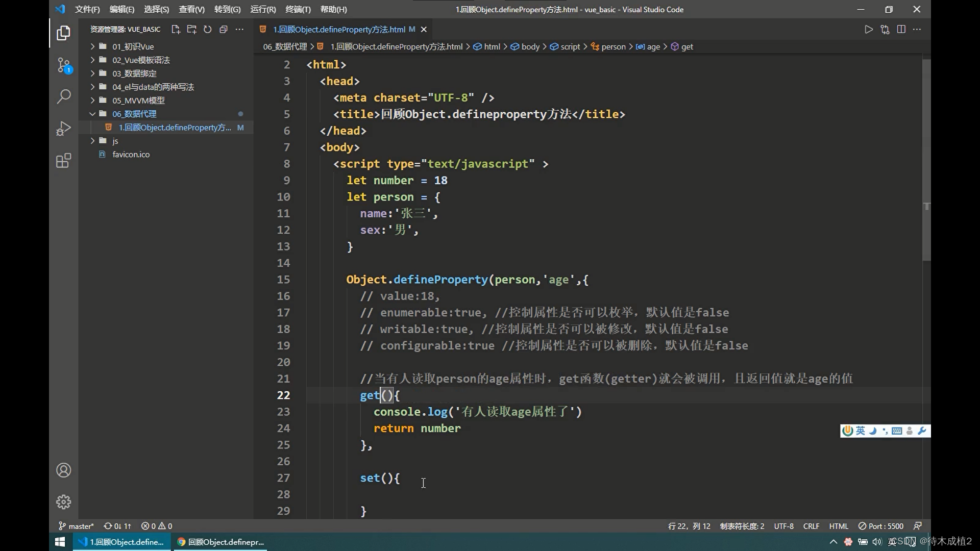
Task: Click the feedback icon in status bar
Action: click(x=918, y=526)
